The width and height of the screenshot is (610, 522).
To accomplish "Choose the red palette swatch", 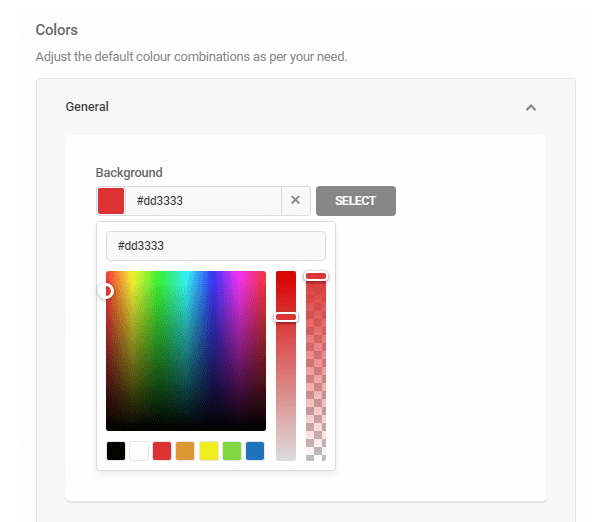I will point(162,451).
